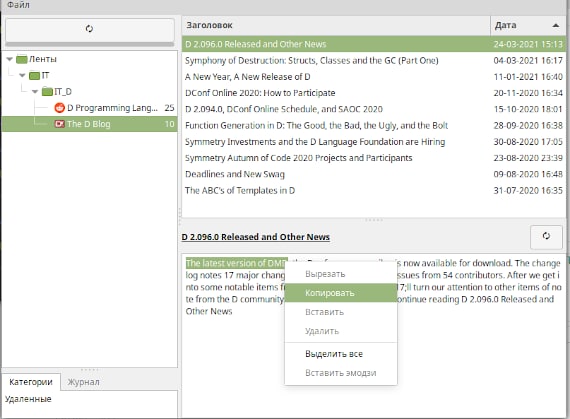The width and height of the screenshot is (570, 419).
Task: Click the red icon of The D Blog feed
Action: pos(59,124)
